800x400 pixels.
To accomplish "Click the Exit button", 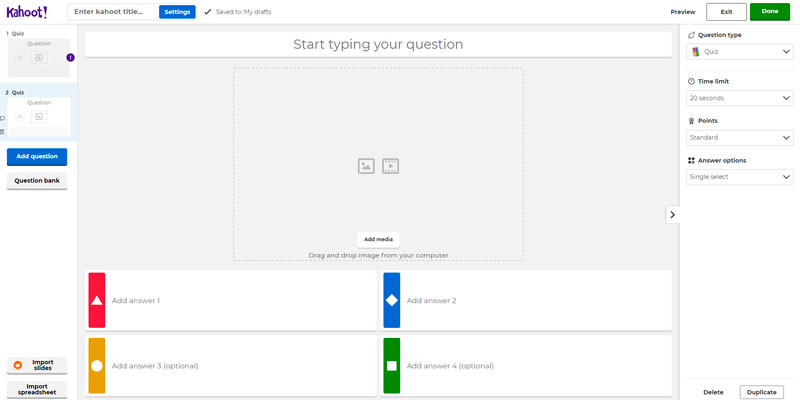I will pos(726,12).
